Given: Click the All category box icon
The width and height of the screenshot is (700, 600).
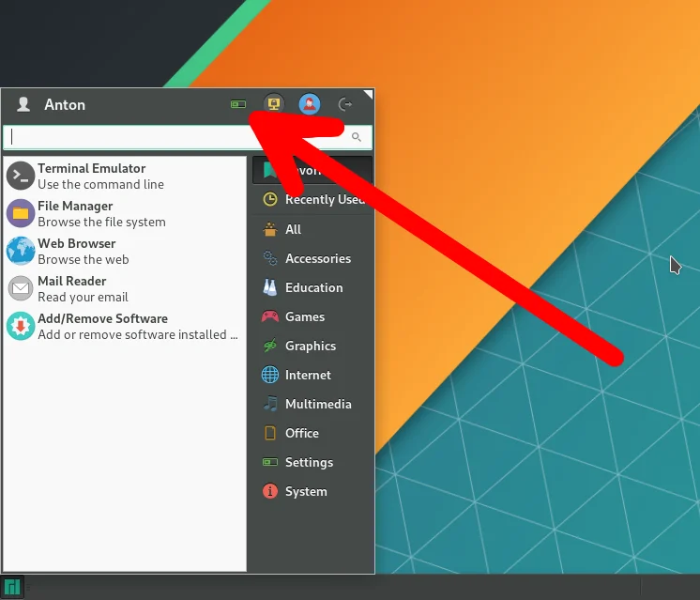Looking at the screenshot, I should (270, 229).
